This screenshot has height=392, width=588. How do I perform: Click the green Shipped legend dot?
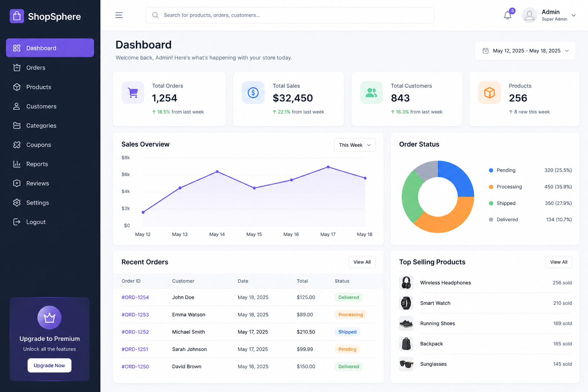tap(491, 203)
